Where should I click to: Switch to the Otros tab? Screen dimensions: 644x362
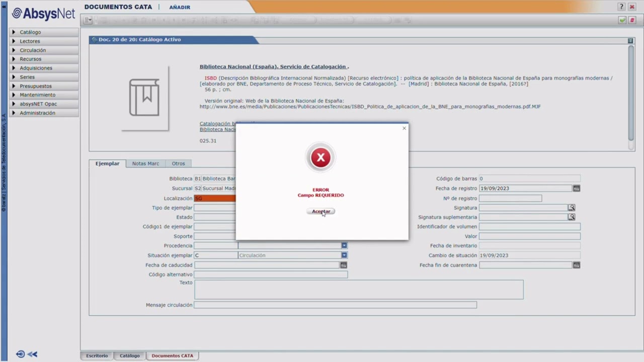pyautogui.click(x=178, y=163)
